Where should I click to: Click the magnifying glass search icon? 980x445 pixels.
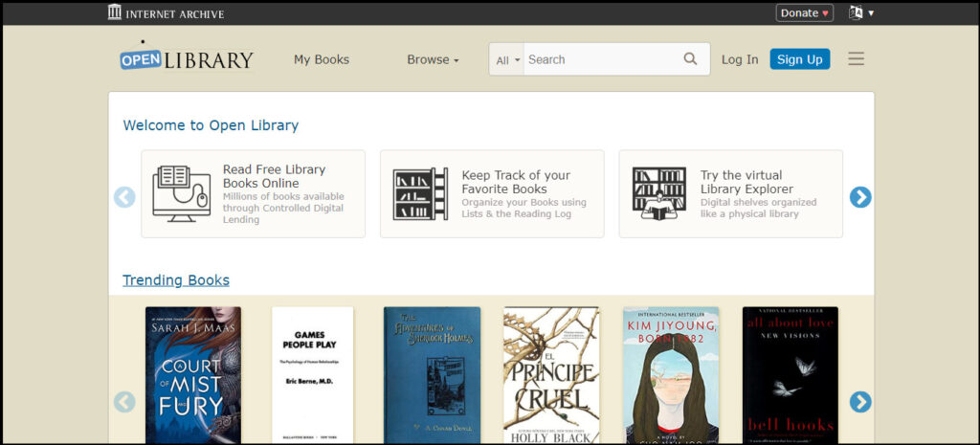(x=690, y=58)
